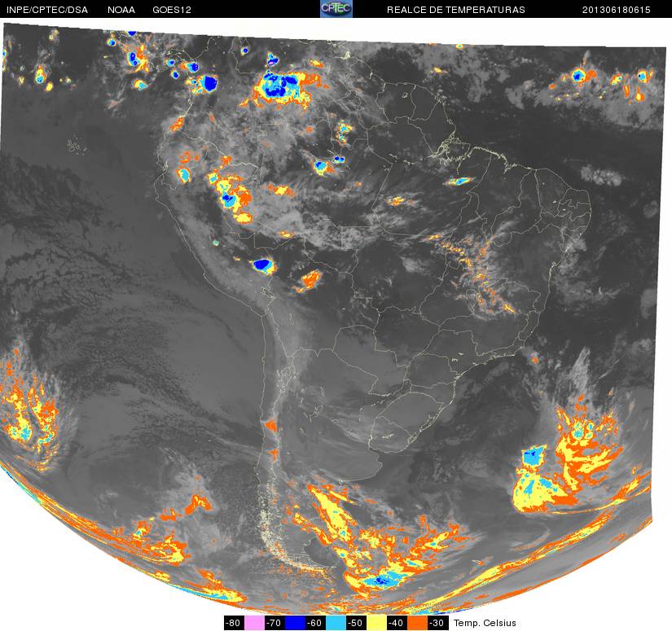Screen dimensions: 672x631
Task: Select the INPE/CPTEC/DSA header text
Action: coord(47,10)
